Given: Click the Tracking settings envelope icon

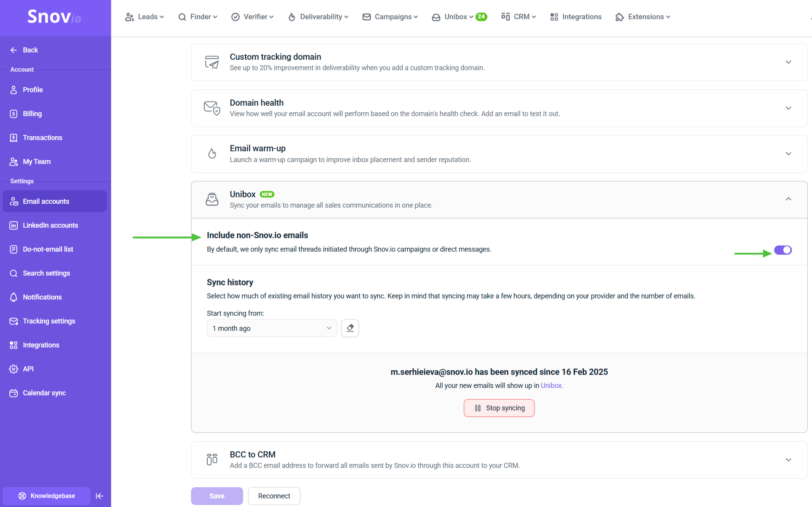Looking at the screenshot, I should coord(14,321).
